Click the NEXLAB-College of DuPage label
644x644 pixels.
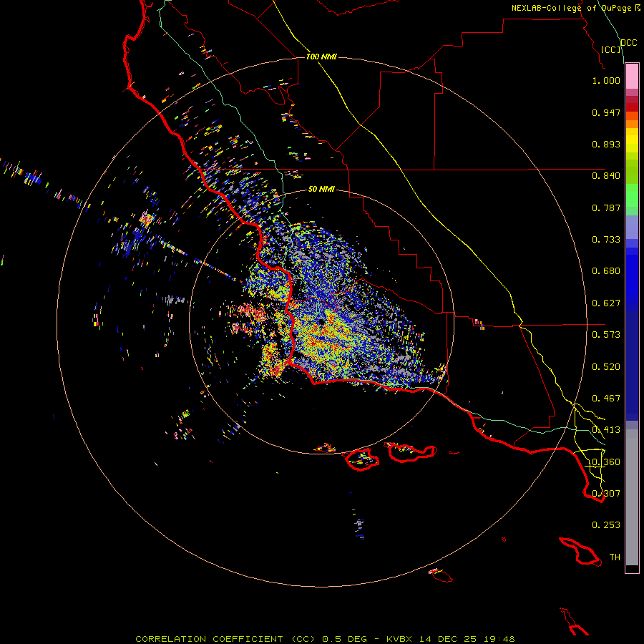pos(571,8)
